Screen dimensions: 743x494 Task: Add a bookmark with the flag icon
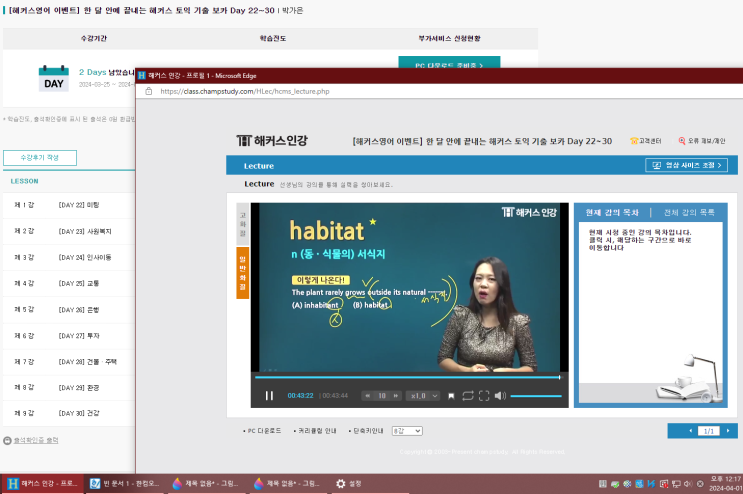(451, 395)
